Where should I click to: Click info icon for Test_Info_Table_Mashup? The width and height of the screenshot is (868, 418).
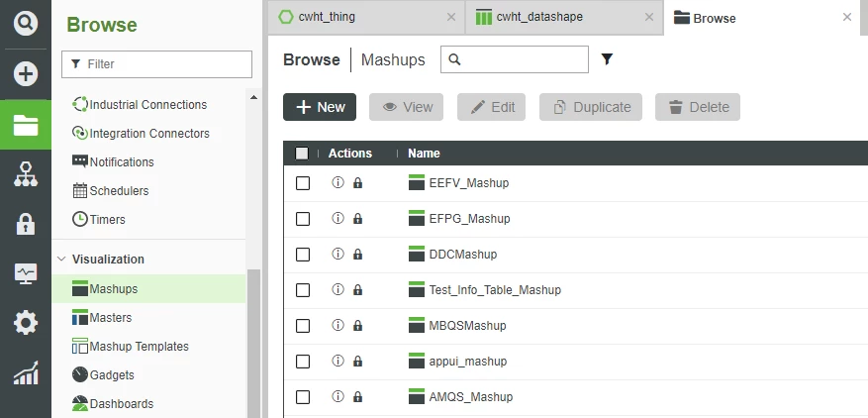tap(338, 289)
